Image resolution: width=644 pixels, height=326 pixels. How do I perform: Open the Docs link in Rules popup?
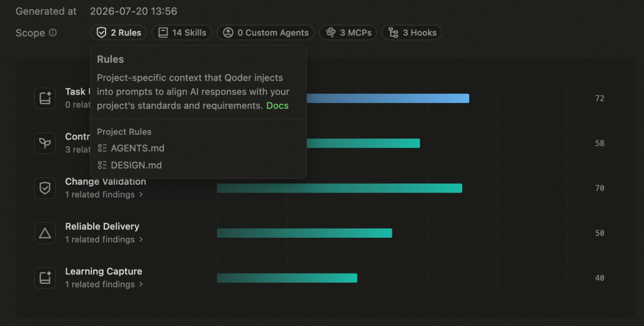pos(277,105)
